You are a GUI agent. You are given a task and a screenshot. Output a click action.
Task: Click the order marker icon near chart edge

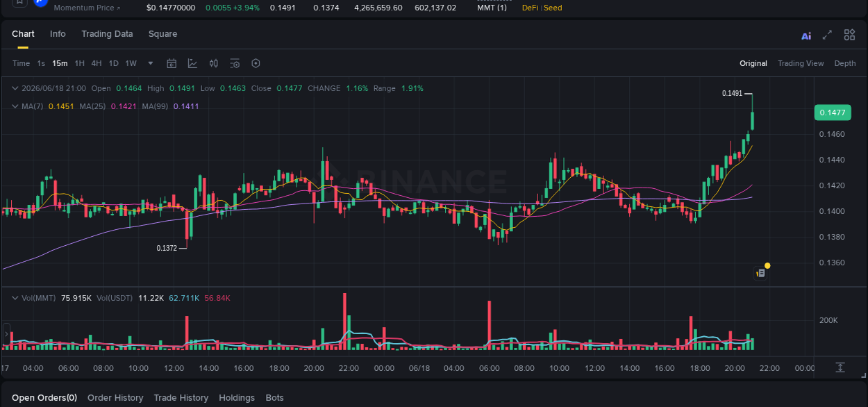(761, 273)
